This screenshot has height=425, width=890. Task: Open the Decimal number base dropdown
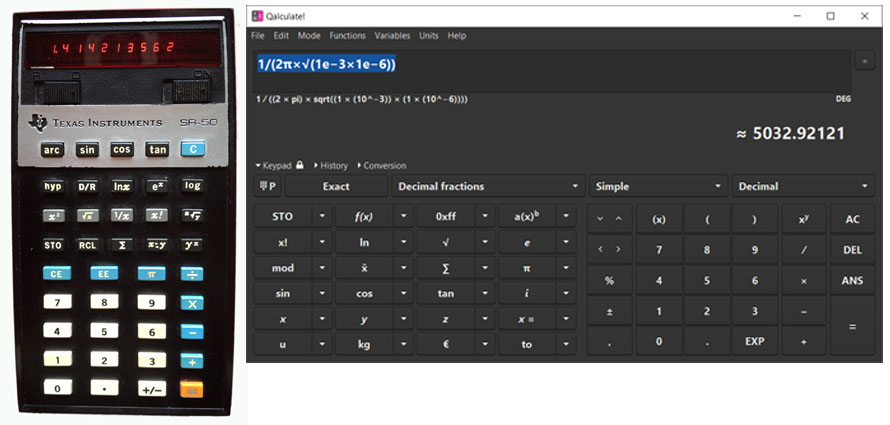803,186
